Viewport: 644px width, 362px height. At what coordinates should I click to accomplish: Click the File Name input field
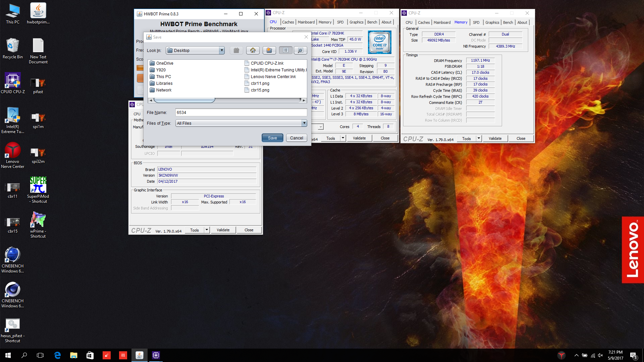tap(241, 112)
